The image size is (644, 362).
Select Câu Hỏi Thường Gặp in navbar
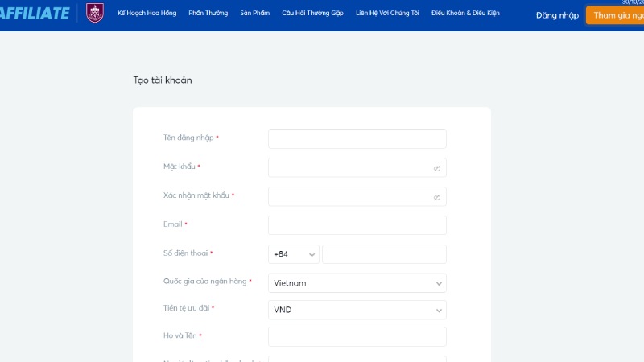tap(312, 14)
